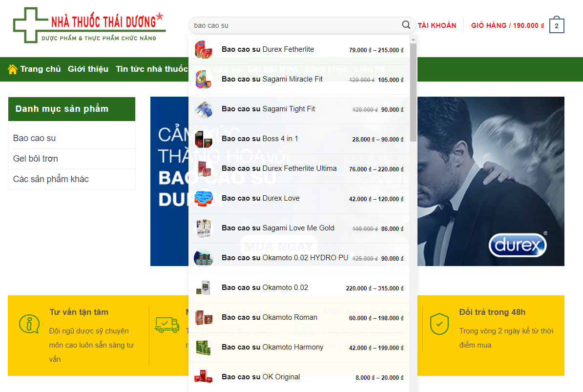Open the Durex Fetherlite Ultima thumbnail
583x392 pixels.
click(204, 169)
